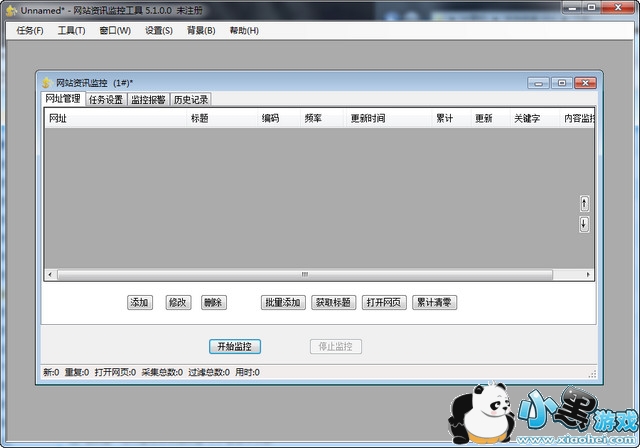This screenshot has width=640, height=448.
Task: Move selected item down with arrow button
Action: (x=584, y=224)
